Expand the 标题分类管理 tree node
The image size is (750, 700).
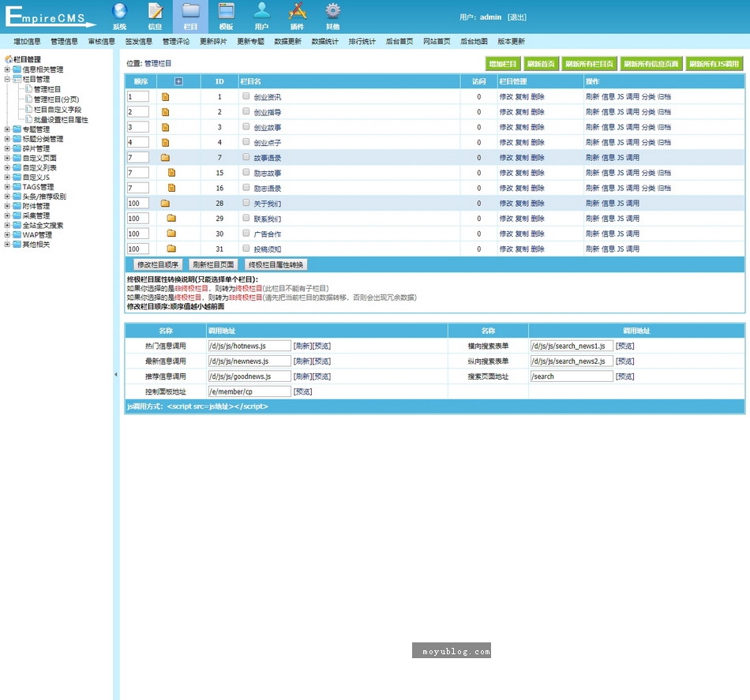[x=7, y=139]
